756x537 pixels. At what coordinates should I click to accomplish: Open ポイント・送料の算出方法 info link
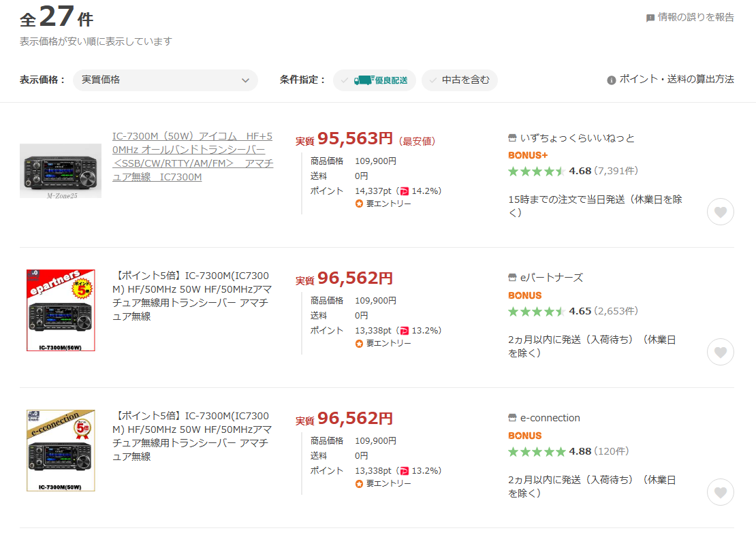(676, 79)
